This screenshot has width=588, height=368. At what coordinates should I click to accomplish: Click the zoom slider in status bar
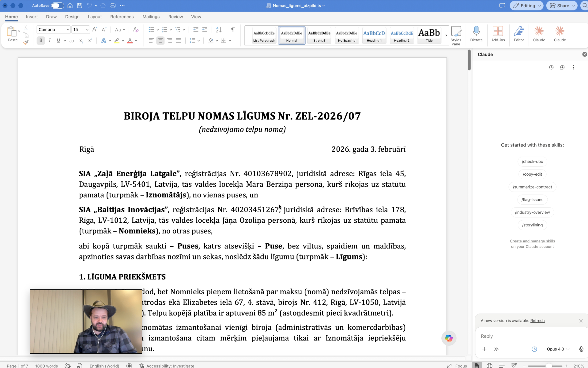tap(545, 366)
